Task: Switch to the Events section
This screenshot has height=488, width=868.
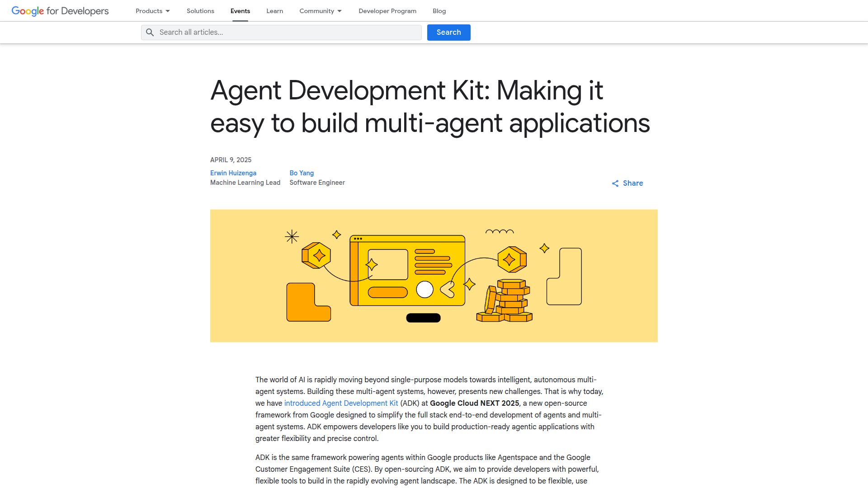Action: tap(240, 11)
